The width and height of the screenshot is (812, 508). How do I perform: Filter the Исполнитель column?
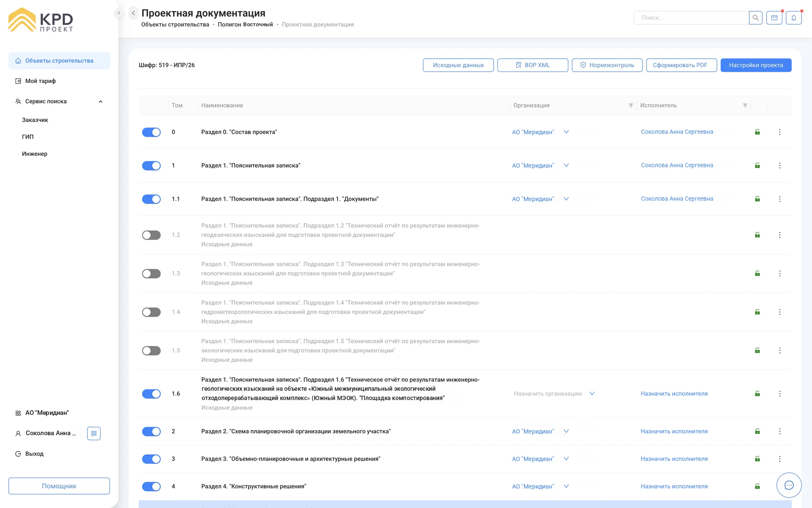point(745,105)
